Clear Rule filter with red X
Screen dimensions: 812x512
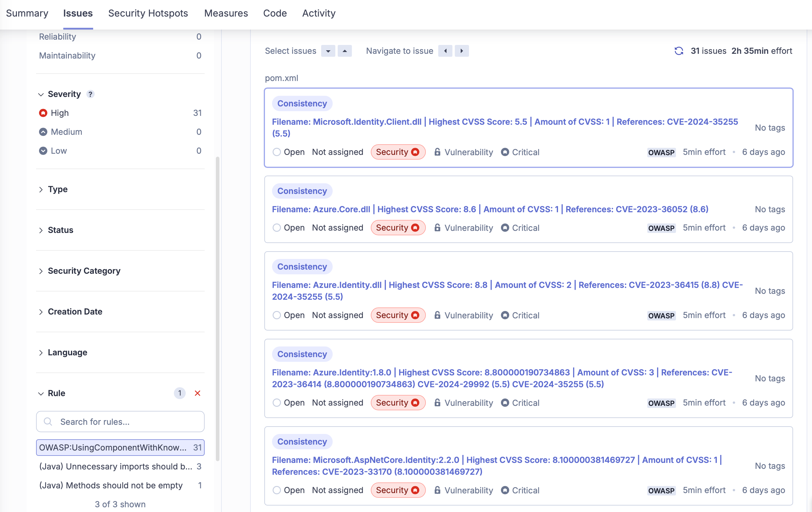coord(198,393)
